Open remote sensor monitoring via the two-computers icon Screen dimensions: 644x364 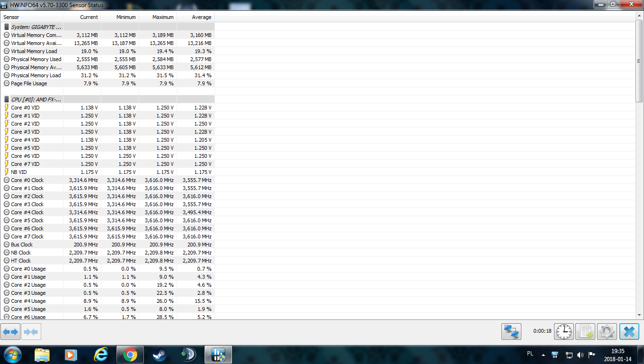click(x=511, y=332)
